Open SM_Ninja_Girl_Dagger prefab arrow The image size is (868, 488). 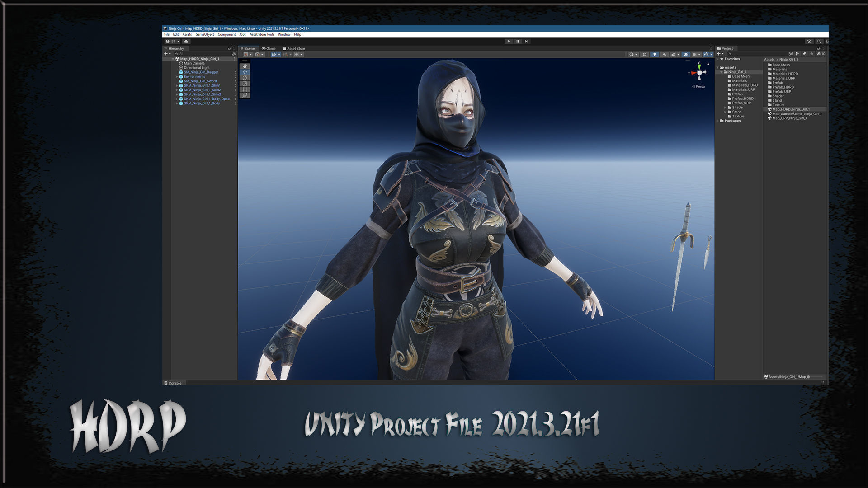235,72
